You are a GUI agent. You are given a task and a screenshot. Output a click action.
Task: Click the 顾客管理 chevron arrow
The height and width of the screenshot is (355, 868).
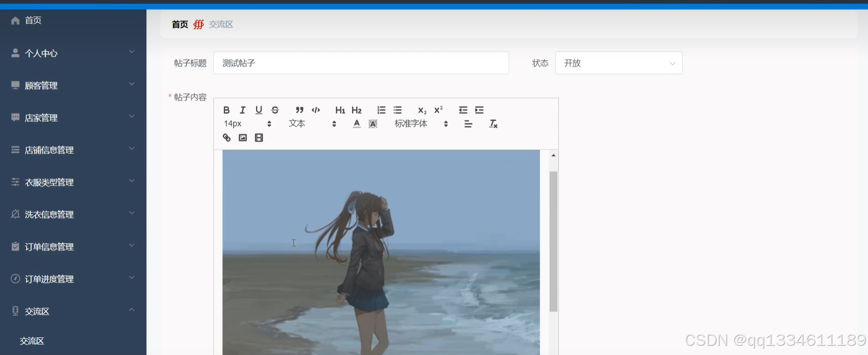click(132, 84)
